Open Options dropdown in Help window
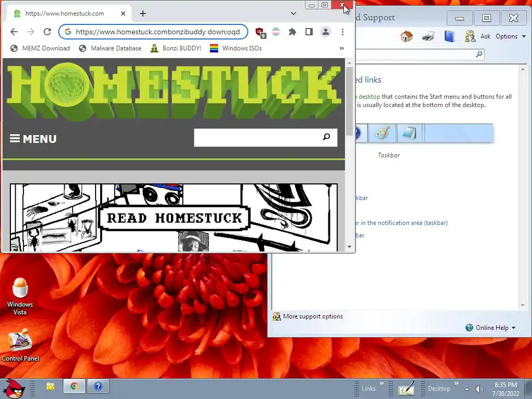Screen dimensions: 532x399 tap(511, 36)
